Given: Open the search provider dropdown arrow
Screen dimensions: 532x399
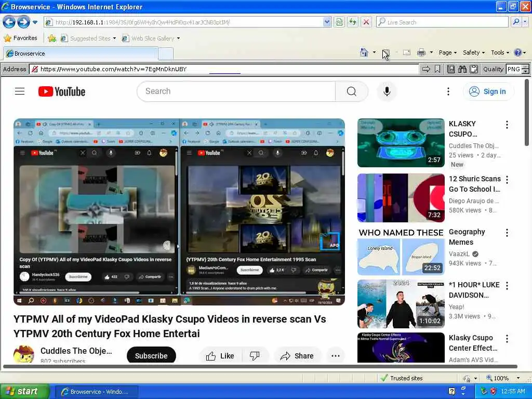Looking at the screenshot, I should pyautogui.click(x=525, y=22).
